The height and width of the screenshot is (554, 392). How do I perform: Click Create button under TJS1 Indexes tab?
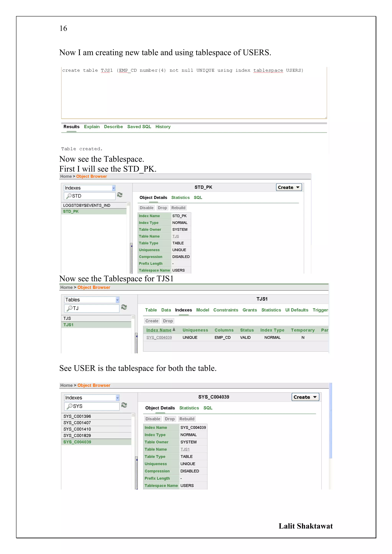click(x=152, y=321)
